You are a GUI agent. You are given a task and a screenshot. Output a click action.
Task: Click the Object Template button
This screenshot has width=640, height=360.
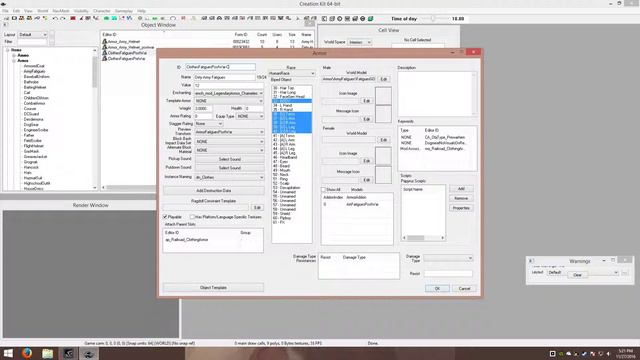pos(213,288)
